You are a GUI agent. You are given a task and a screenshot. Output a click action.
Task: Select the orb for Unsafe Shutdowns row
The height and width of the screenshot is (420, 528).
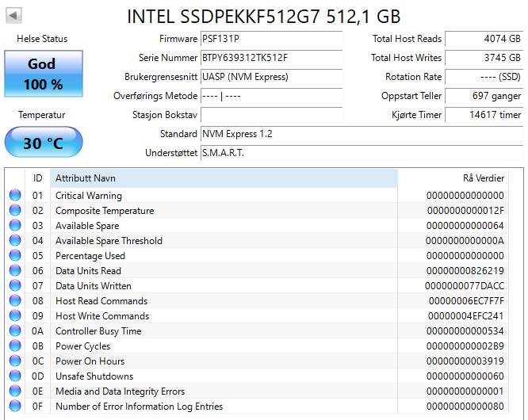click(x=15, y=376)
